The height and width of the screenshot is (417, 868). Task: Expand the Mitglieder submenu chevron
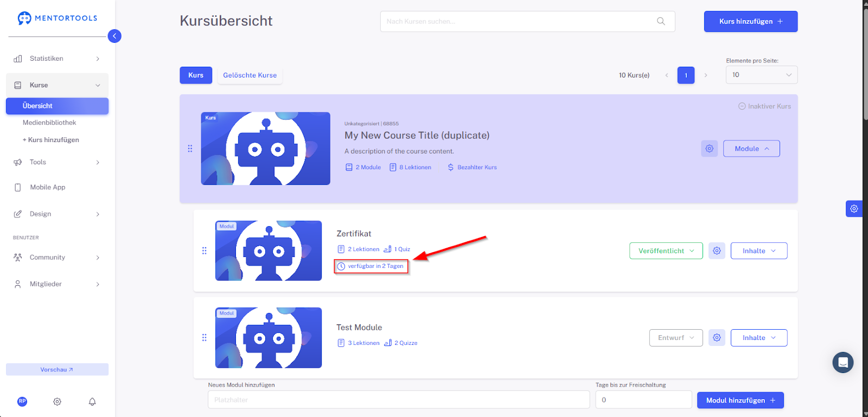[98, 284]
